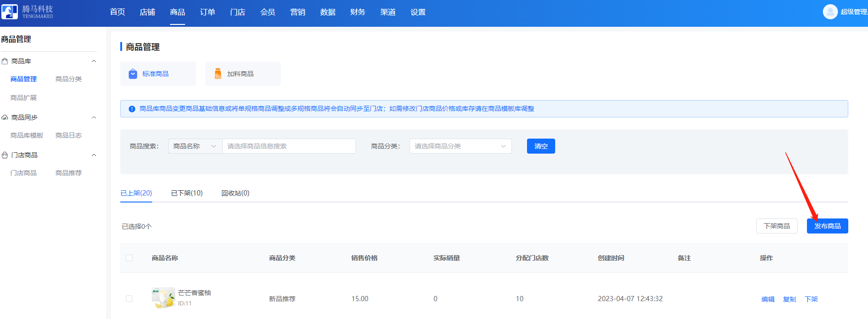Switch to the 已上架(20) tab
This screenshot has width=868, height=319.
(x=136, y=193)
